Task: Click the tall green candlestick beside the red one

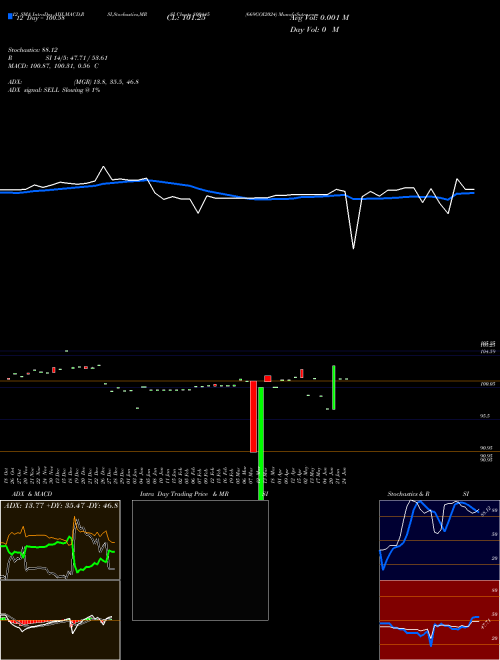Action: coord(261,444)
